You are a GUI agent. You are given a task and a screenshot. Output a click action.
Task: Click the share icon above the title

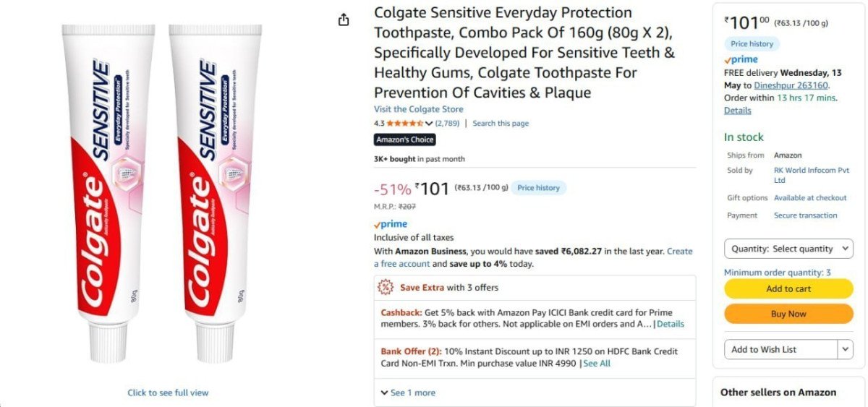(x=344, y=20)
